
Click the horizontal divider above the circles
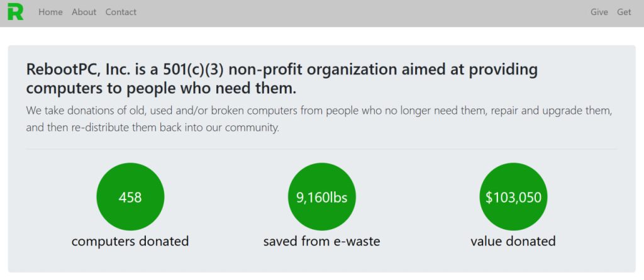click(321, 149)
